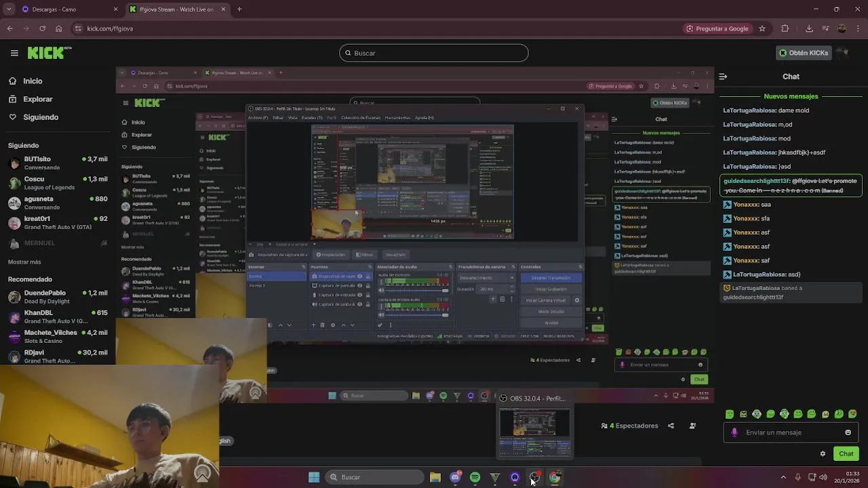The height and width of the screenshot is (488, 868).
Task: Open Chrome three-dot menu
Action: [x=858, y=28]
